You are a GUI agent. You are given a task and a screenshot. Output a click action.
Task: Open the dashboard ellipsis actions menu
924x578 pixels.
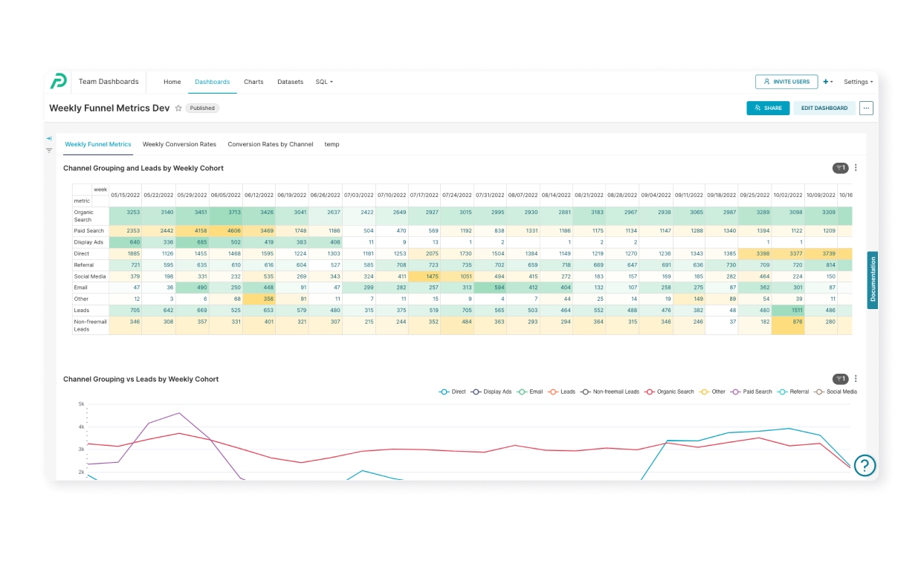(x=866, y=108)
